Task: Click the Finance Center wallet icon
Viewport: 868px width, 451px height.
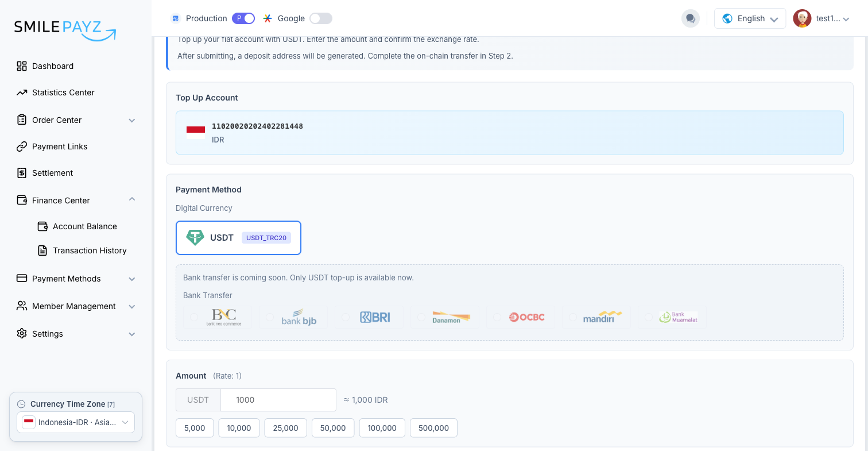Action: [22, 201]
